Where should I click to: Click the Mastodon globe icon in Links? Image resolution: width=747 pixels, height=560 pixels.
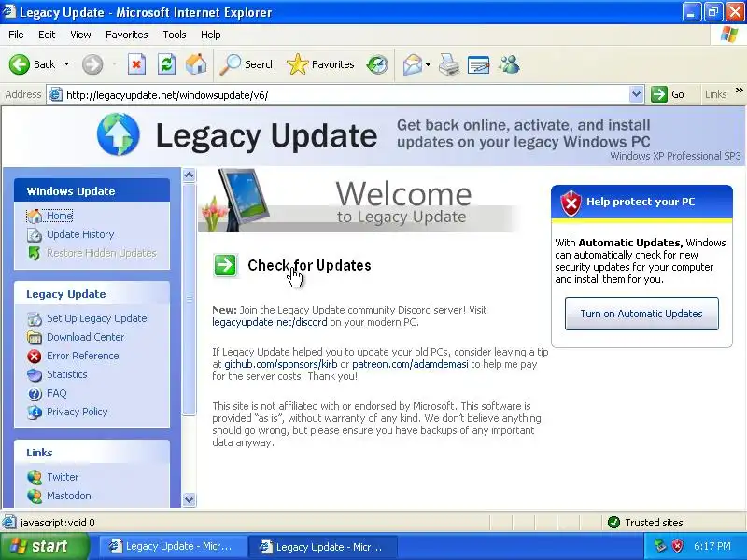click(35, 496)
